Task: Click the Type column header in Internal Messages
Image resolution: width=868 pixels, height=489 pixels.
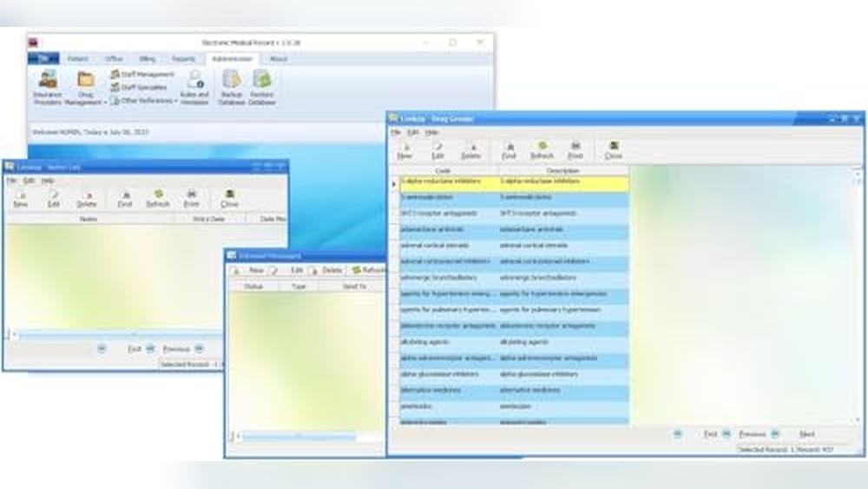Action: click(299, 287)
